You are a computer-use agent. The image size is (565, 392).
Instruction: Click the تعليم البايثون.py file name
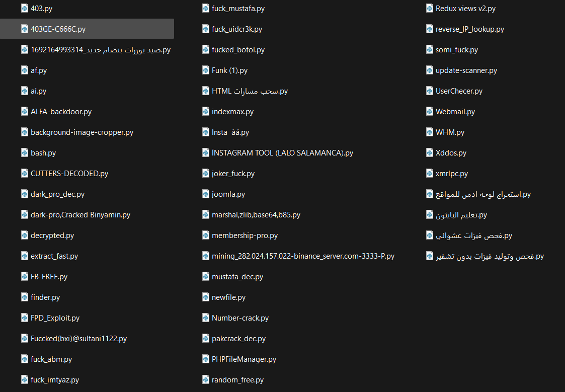[x=461, y=215]
